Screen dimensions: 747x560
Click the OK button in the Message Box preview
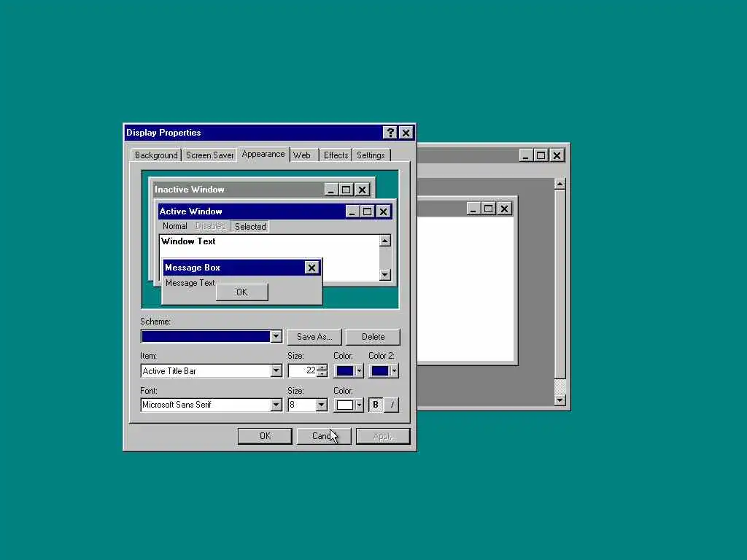242,292
